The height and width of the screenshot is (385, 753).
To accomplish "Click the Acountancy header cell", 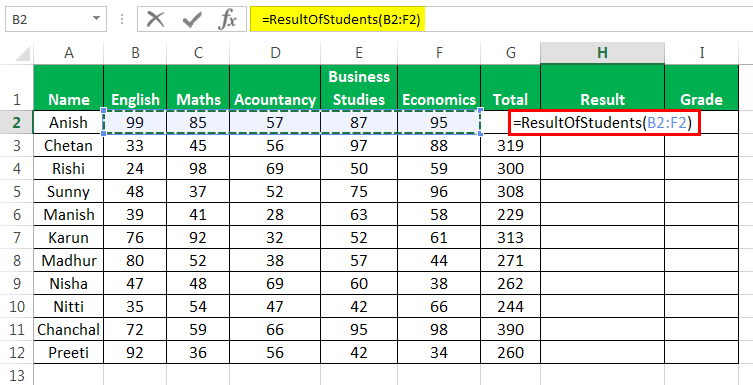I will (275, 87).
